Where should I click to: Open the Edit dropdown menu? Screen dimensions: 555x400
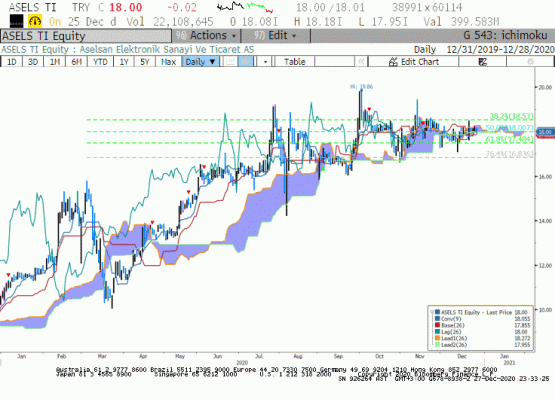275,35
